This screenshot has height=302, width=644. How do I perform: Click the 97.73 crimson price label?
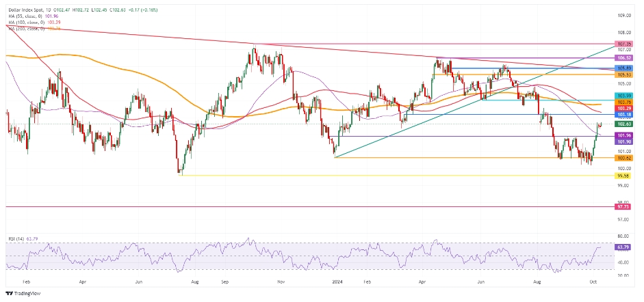pyautogui.click(x=624, y=207)
